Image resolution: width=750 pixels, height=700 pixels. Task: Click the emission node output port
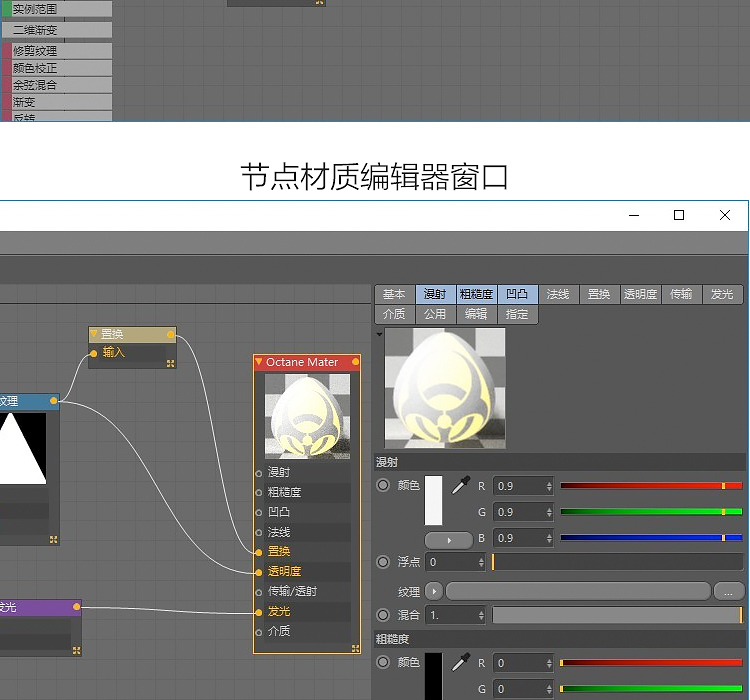click(x=77, y=607)
